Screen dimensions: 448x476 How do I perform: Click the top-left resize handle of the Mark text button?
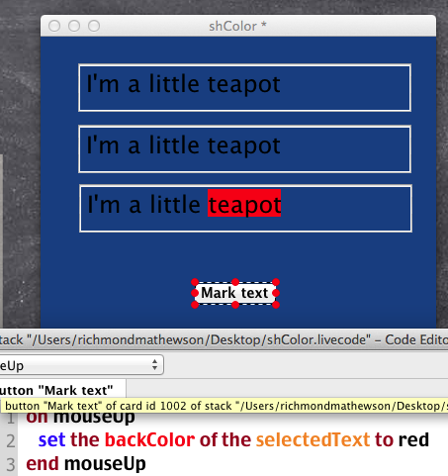[195, 282]
